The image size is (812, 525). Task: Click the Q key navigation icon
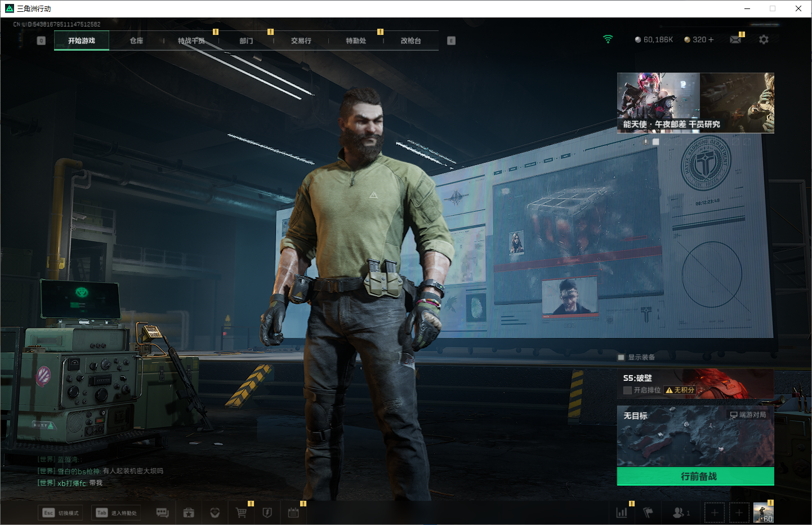[41, 41]
